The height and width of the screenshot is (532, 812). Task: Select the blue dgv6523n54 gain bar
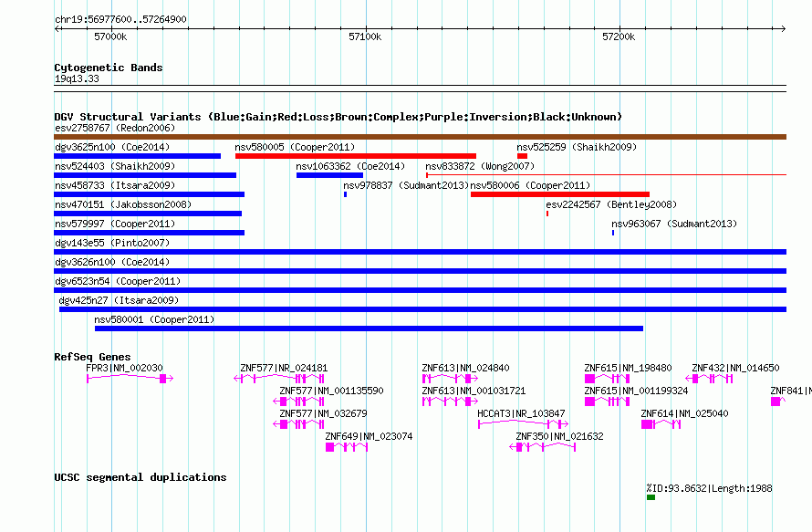tap(420, 290)
